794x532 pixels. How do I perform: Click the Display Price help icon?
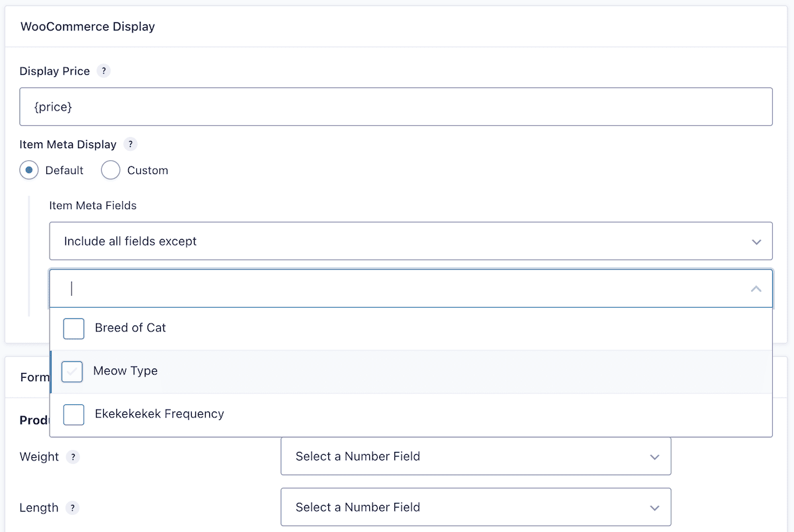[x=103, y=71]
